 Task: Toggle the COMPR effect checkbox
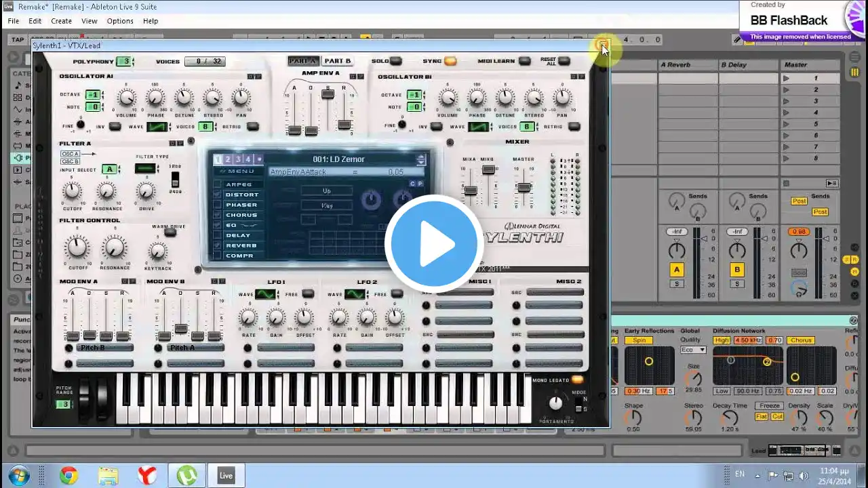click(x=218, y=256)
